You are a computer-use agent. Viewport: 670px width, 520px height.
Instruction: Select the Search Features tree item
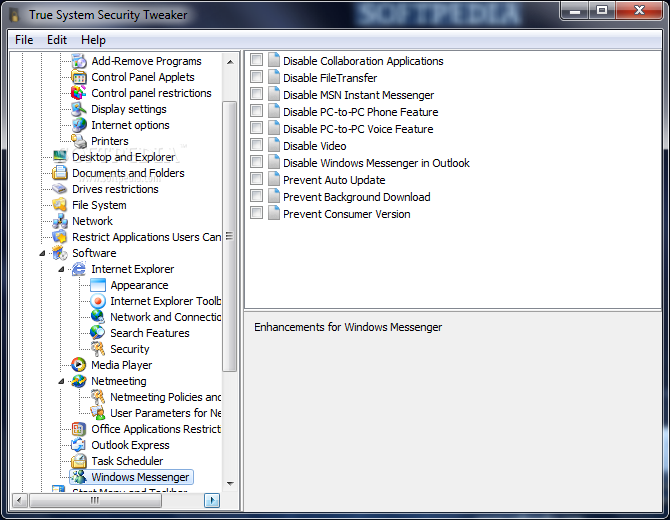click(150, 333)
